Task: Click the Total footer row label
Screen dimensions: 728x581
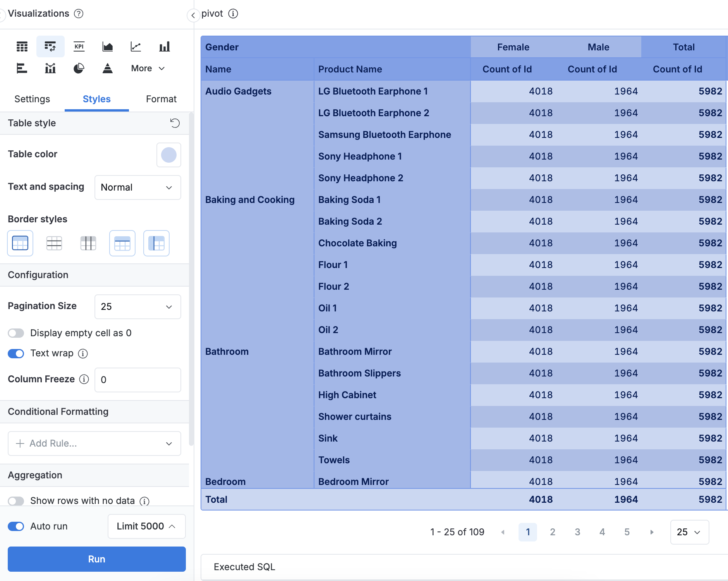Action: tap(216, 500)
